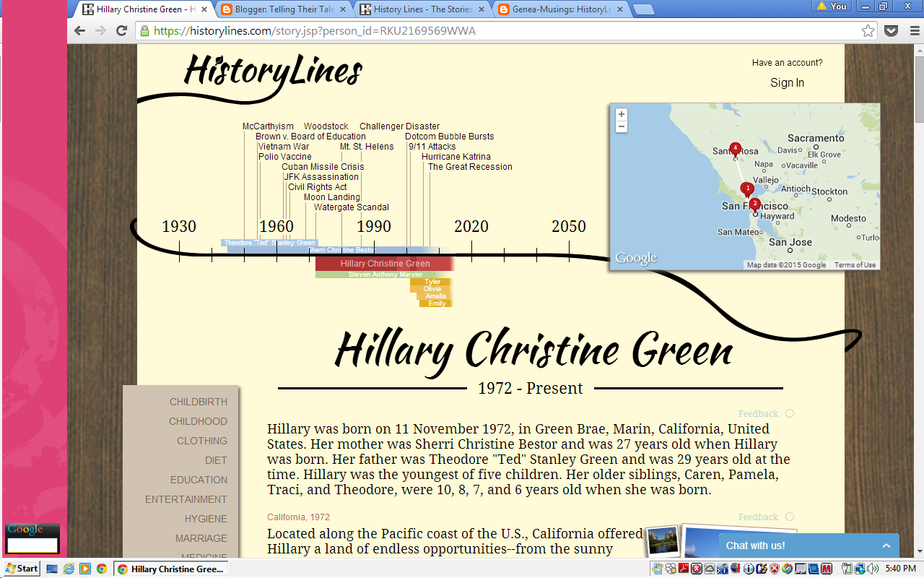Jump to the Hygiene section
This screenshot has width=924, height=578.
tap(206, 519)
